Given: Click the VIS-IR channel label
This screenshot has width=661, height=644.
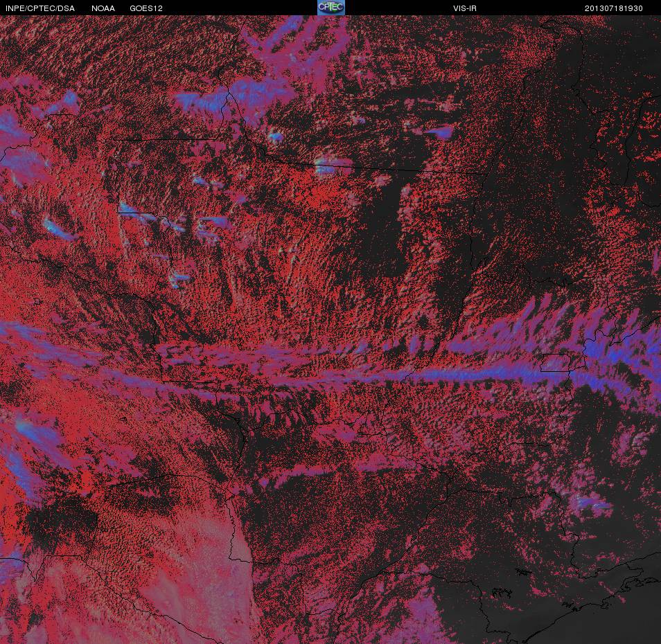Looking at the screenshot, I should tap(464, 8).
